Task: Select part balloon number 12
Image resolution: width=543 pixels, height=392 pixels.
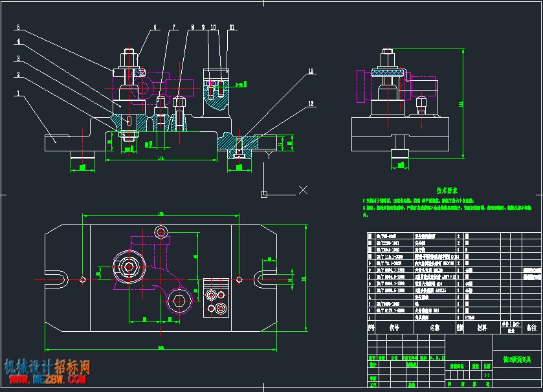Action: point(311,71)
